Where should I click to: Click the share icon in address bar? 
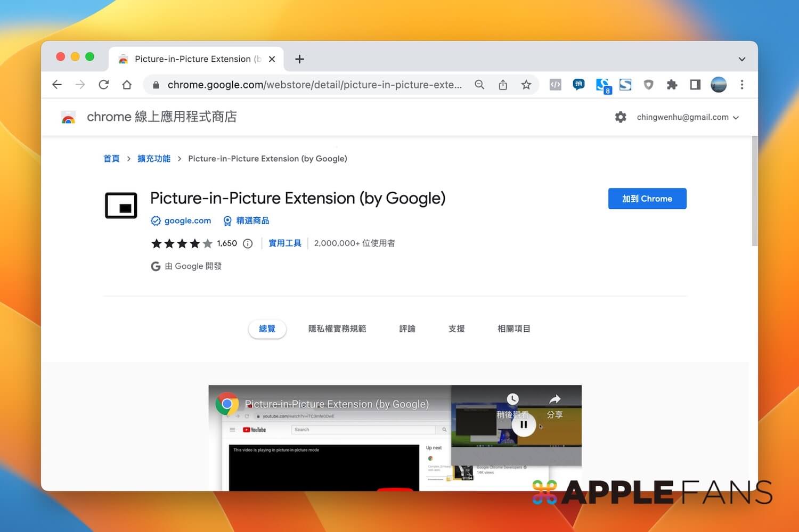(x=503, y=85)
